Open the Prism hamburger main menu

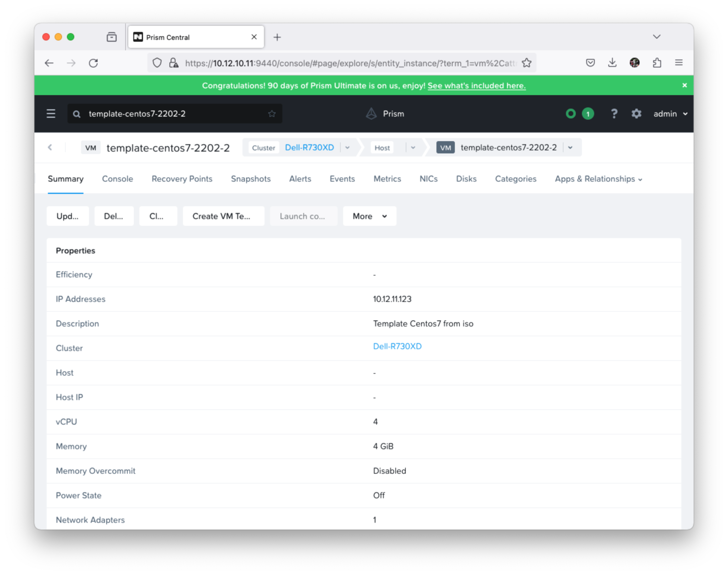point(51,114)
